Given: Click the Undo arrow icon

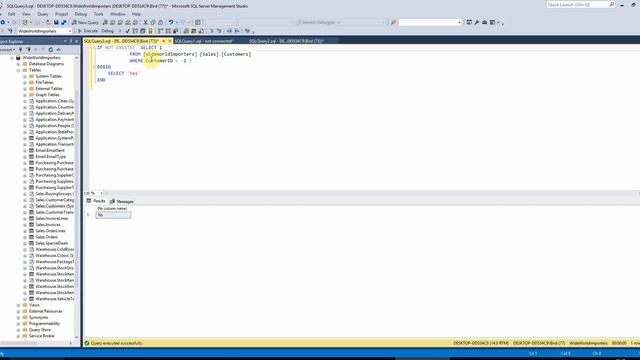Looking at the screenshot, I should coord(171,22).
